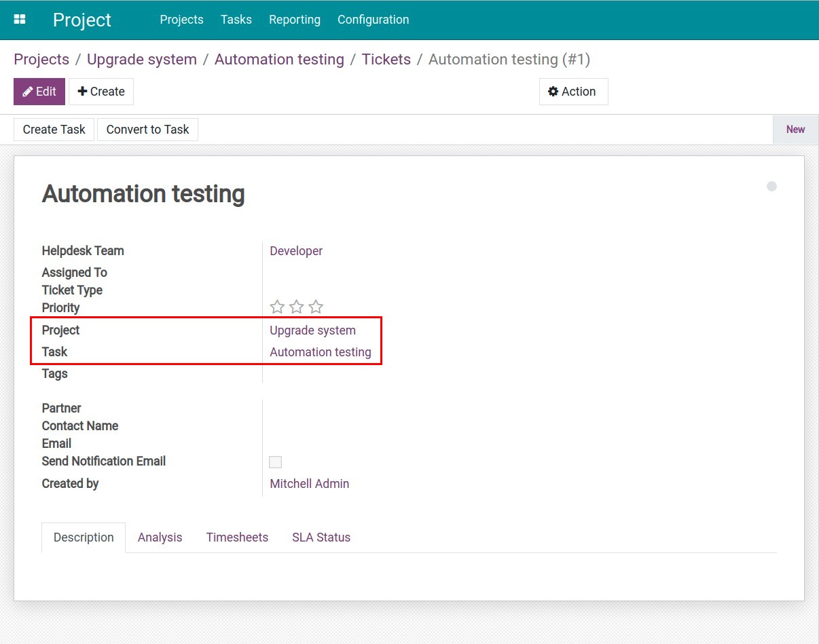Go to Tickets in the breadcrumb
819x644 pixels.
(386, 60)
